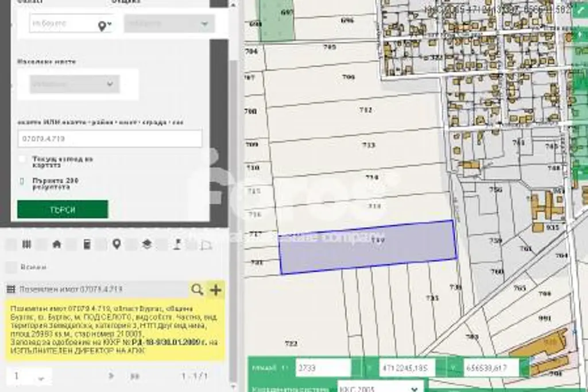Click the calculator-like icon in the filter row
This screenshot has width=588, height=392.
click(87, 244)
